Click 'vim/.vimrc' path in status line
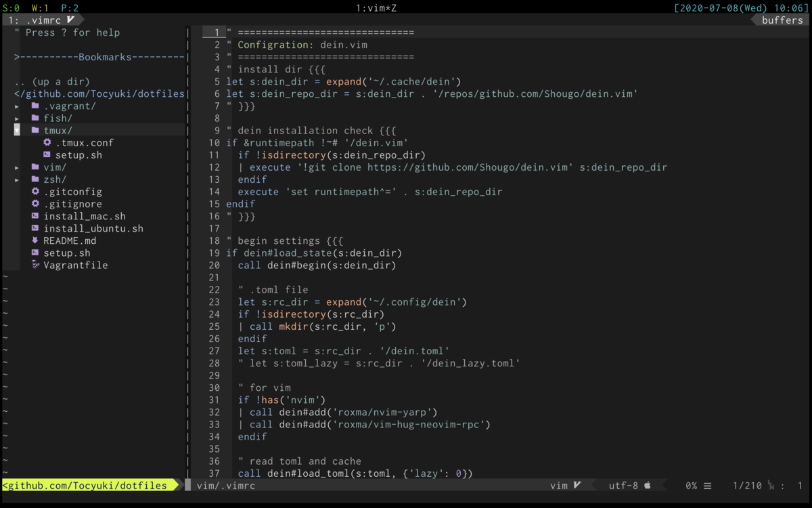The image size is (812, 508). click(x=226, y=486)
